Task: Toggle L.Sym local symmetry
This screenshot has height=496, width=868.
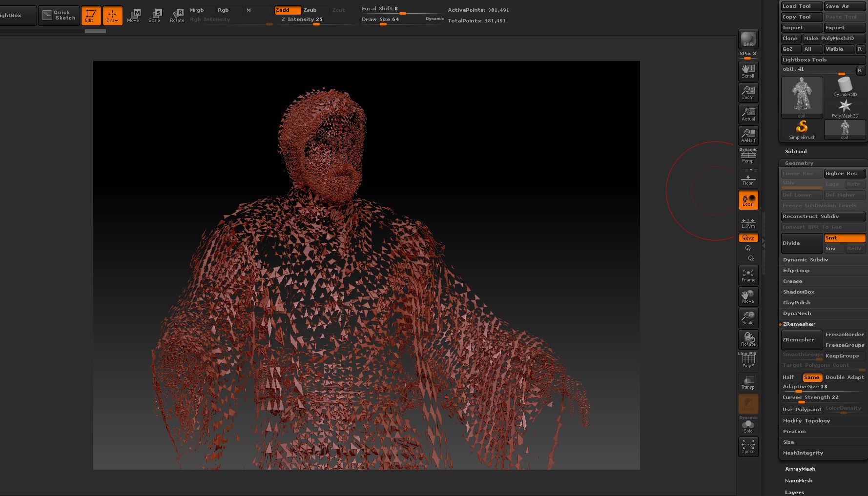Action: point(748,223)
